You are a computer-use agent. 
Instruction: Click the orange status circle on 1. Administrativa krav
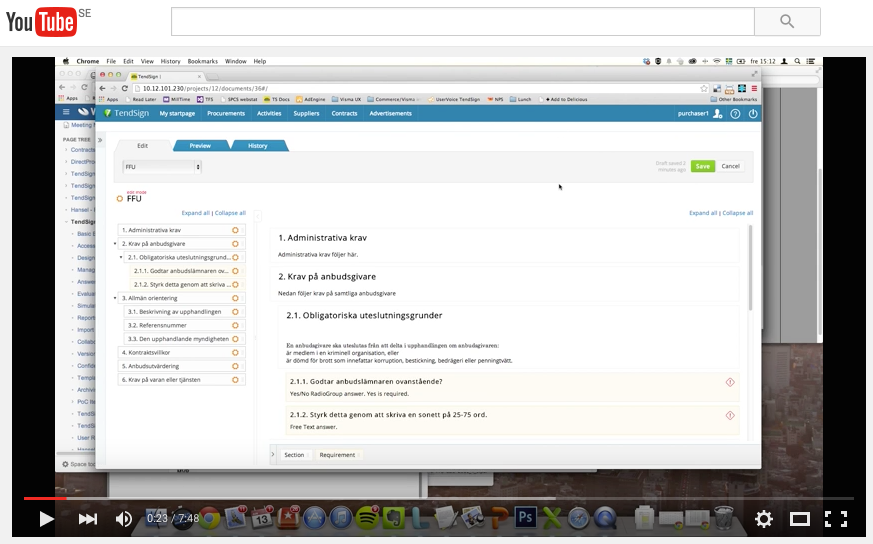[x=235, y=230]
